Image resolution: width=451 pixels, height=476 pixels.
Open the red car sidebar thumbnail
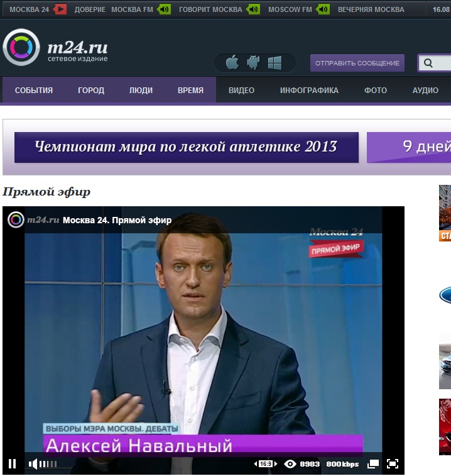tap(445, 427)
